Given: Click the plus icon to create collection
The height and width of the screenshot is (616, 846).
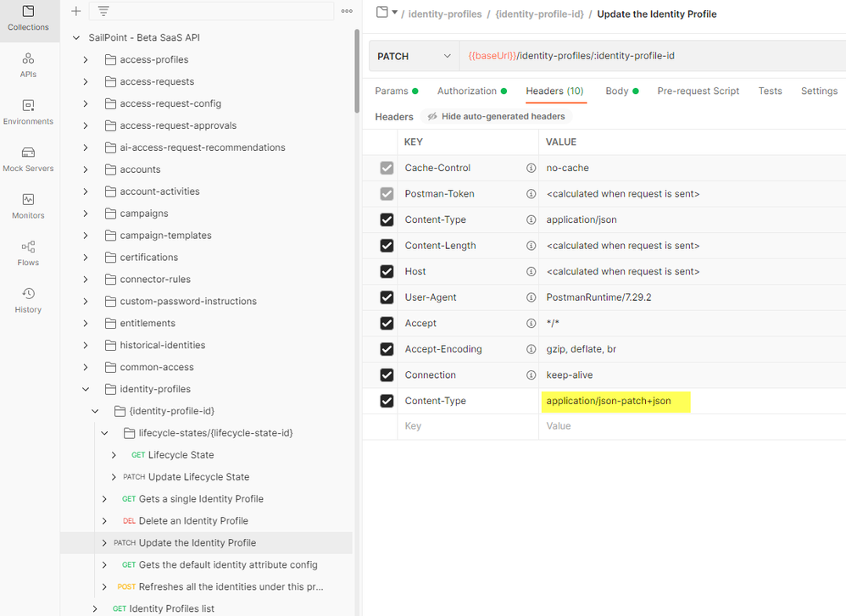Looking at the screenshot, I should tap(76, 11).
